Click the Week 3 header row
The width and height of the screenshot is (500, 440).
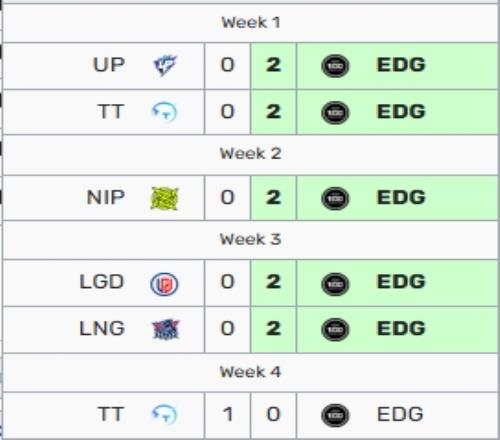click(250, 240)
